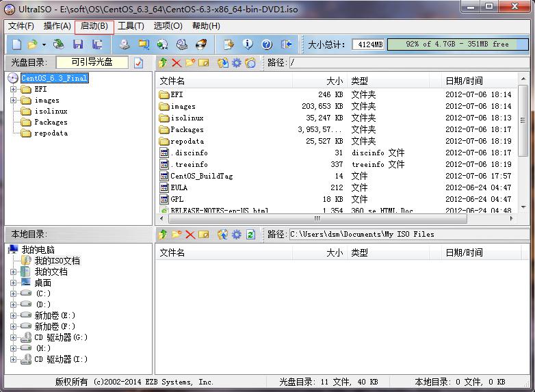Click the 可引导光盘 field
Image resolution: width=535 pixels, height=392 pixels.
pyautogui.click(x=92, y=62)
